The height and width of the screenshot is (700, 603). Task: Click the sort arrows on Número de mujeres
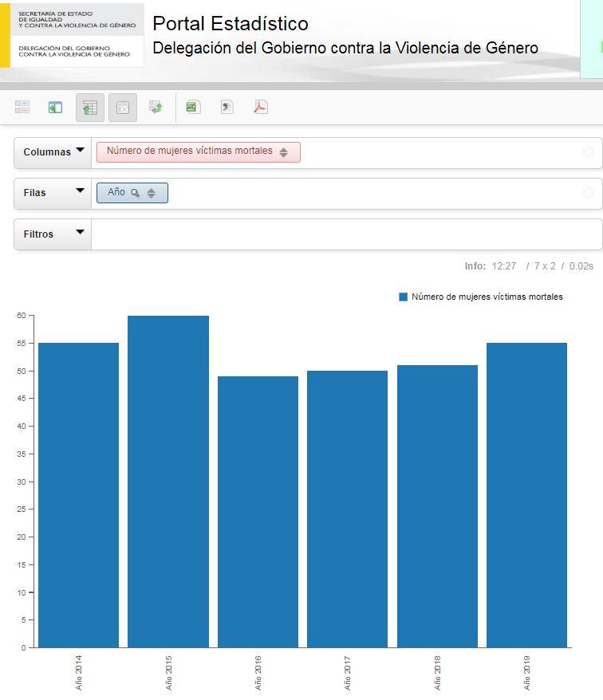tap(284, 152)
